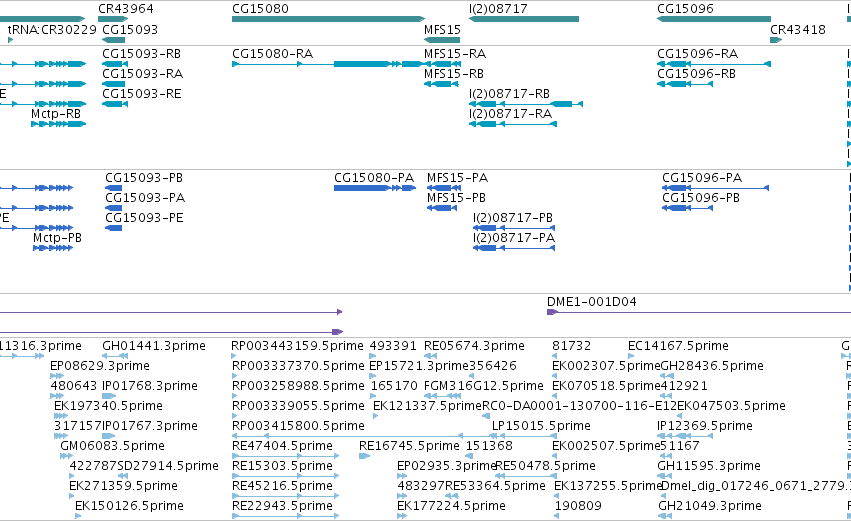The height and width of the screenshot is (521, 851).
Task: Click the EK271359.5prime EST label
Action: coord(123,487)
